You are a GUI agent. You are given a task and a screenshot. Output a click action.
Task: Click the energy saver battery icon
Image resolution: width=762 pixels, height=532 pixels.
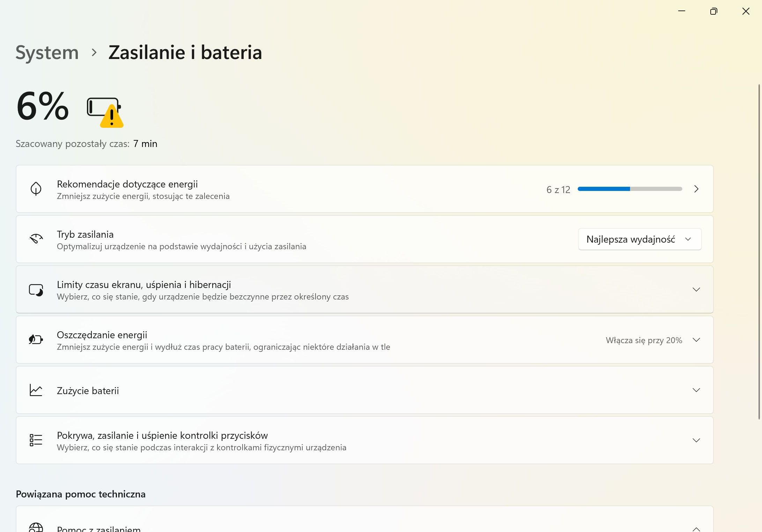[36, 340]
